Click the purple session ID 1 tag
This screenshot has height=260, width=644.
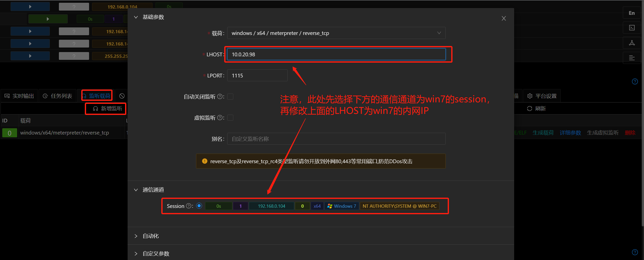click(241, 206)
